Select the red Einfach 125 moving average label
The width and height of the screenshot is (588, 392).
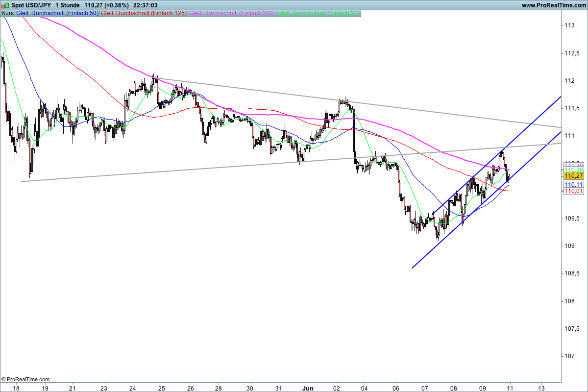[144, 13]
